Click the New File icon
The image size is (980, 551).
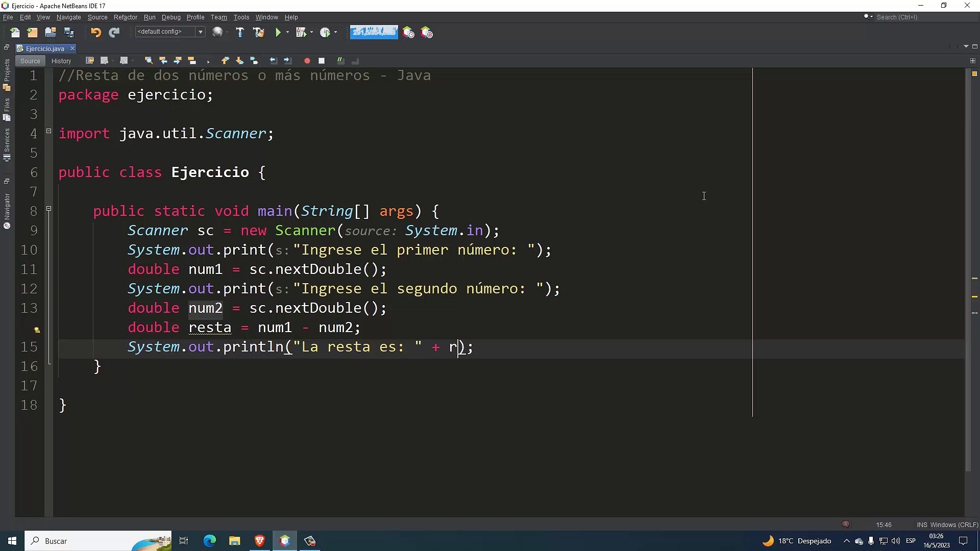point(15,33)
